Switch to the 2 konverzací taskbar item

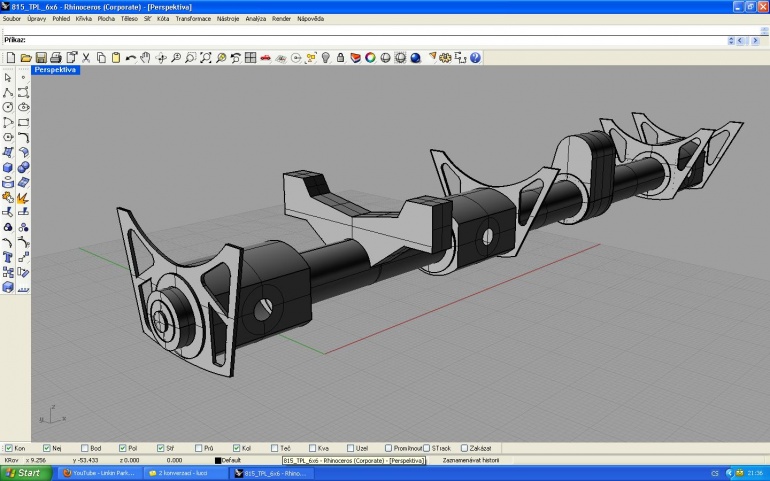point(186,473)
